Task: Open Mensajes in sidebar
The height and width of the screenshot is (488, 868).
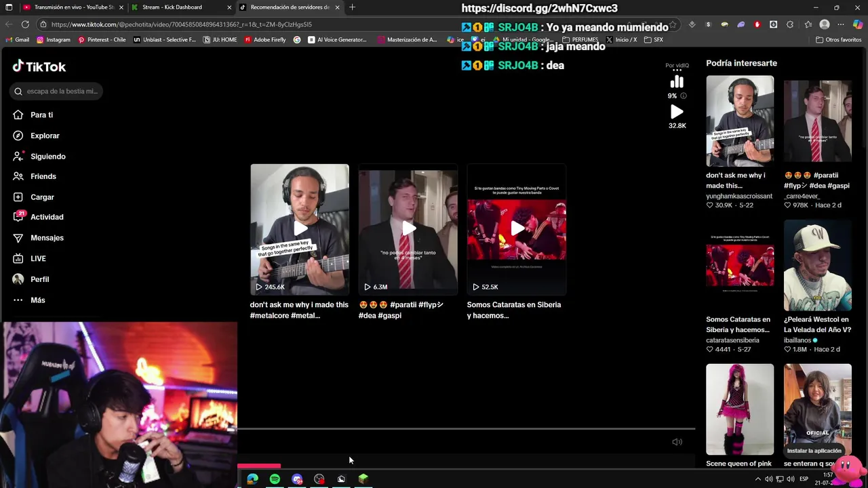Action: [x=47, y=238]
